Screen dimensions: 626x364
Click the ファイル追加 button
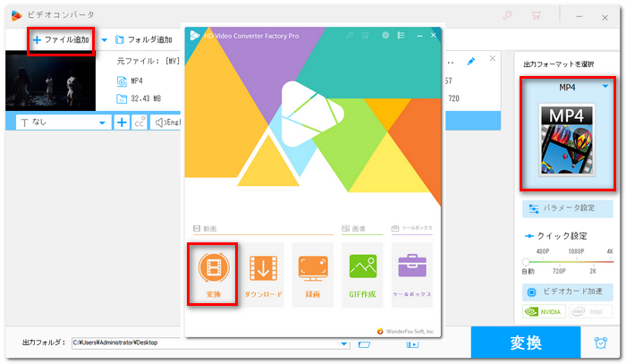(x=61, y=40)
